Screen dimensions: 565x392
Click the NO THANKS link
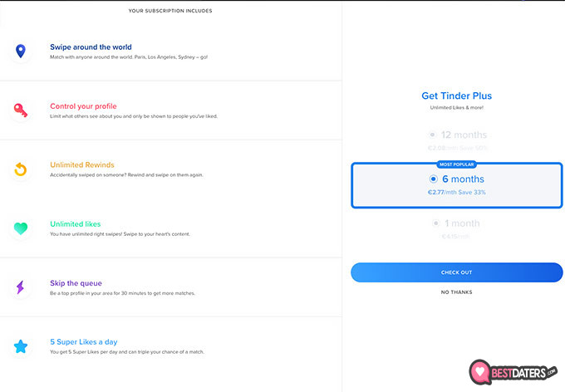point(456,292)
